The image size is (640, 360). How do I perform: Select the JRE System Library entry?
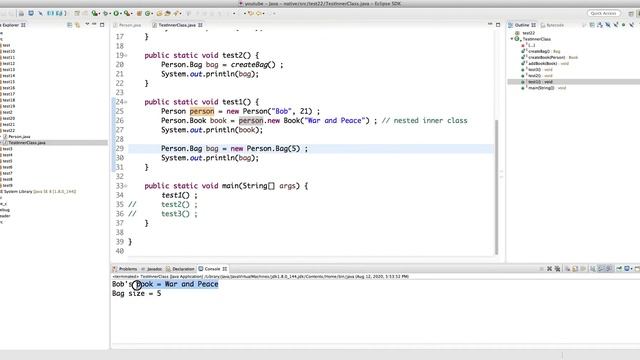pyautogui.click(x=38, y=191)
